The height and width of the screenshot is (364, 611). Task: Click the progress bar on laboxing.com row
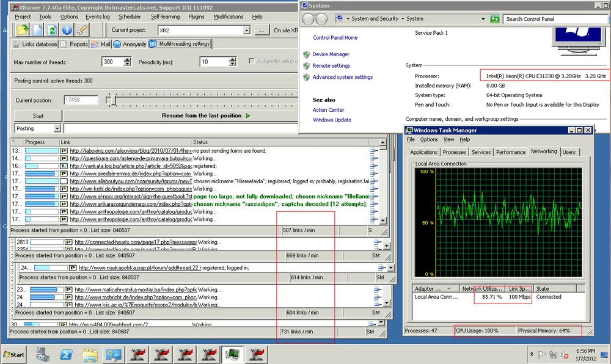tap(42, 151)
